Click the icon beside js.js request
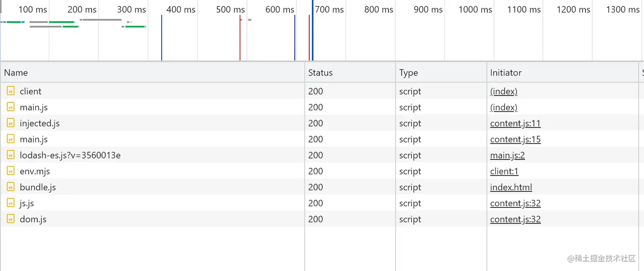This screenshot has height=271, width=644. pos(11,203)
